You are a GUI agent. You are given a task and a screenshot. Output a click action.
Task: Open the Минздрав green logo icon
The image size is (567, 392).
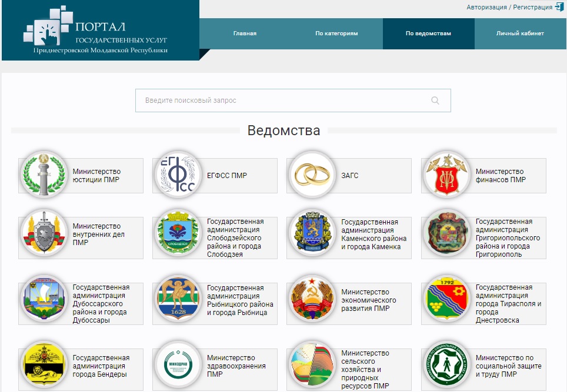176,366
